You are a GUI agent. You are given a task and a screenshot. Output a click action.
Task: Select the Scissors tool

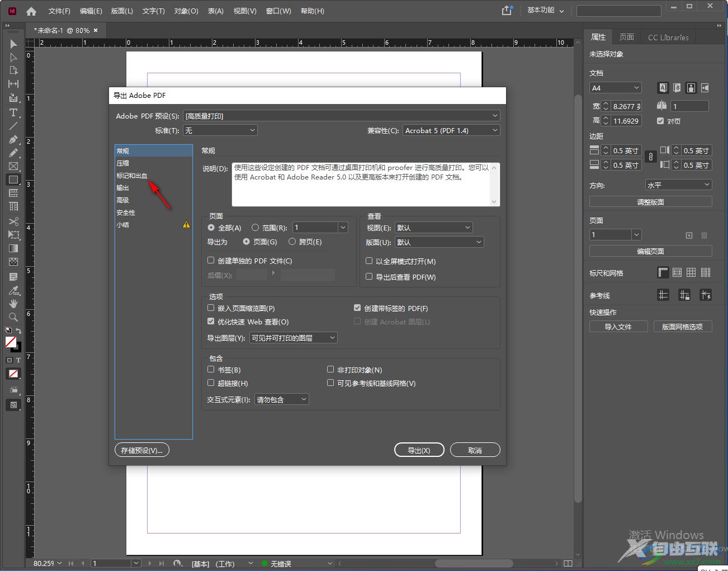pyautogui.click(x=13, y=221)
